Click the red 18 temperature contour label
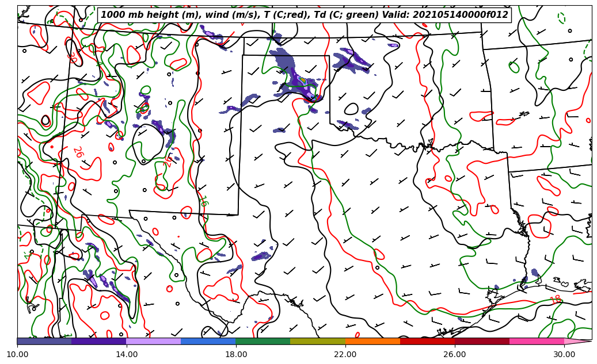 [x=556, y=300]
